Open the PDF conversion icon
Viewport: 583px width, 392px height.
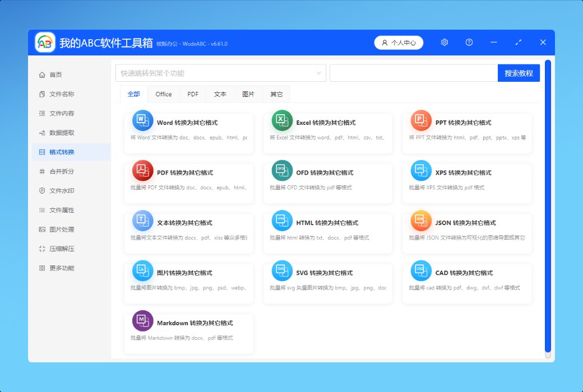click(x=142, y=171)
